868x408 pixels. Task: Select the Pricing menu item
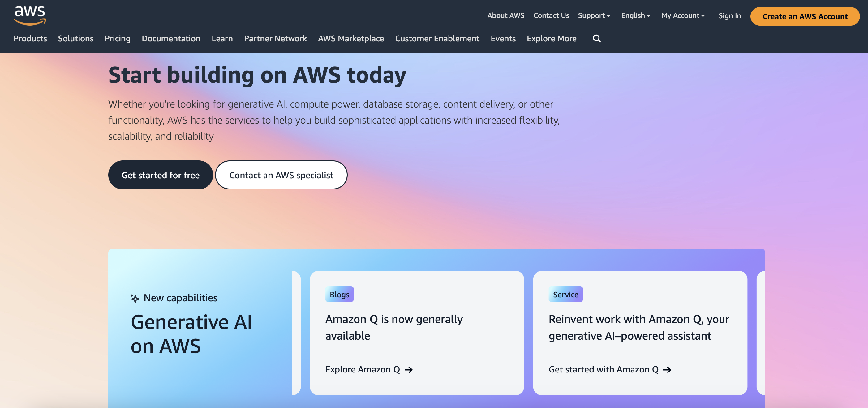tap(117, 39)
